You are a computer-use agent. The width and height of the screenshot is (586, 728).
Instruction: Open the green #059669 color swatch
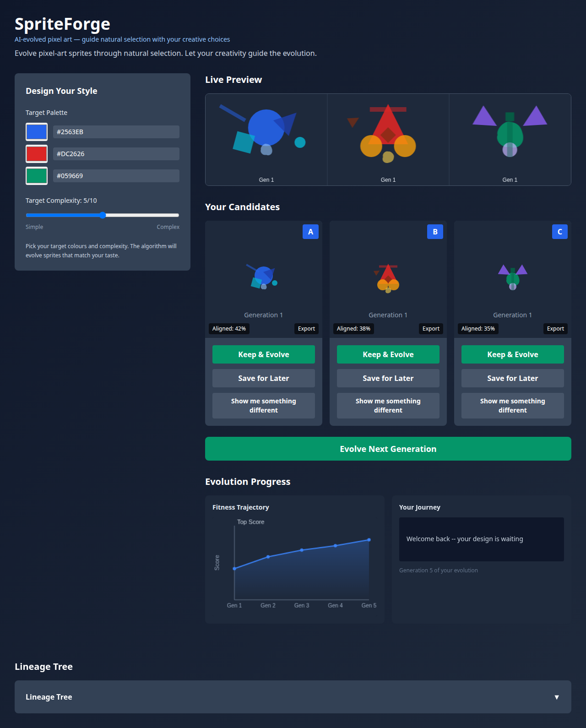(x=37, y=176)
